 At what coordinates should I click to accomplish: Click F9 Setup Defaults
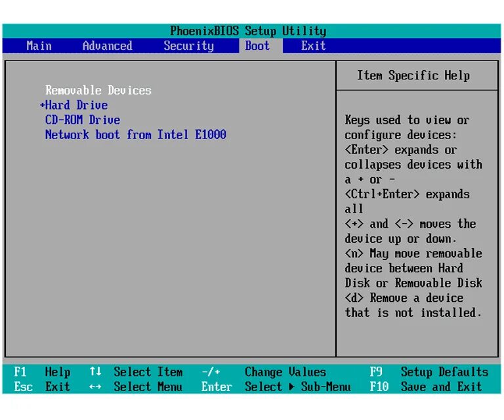(429, 372)
